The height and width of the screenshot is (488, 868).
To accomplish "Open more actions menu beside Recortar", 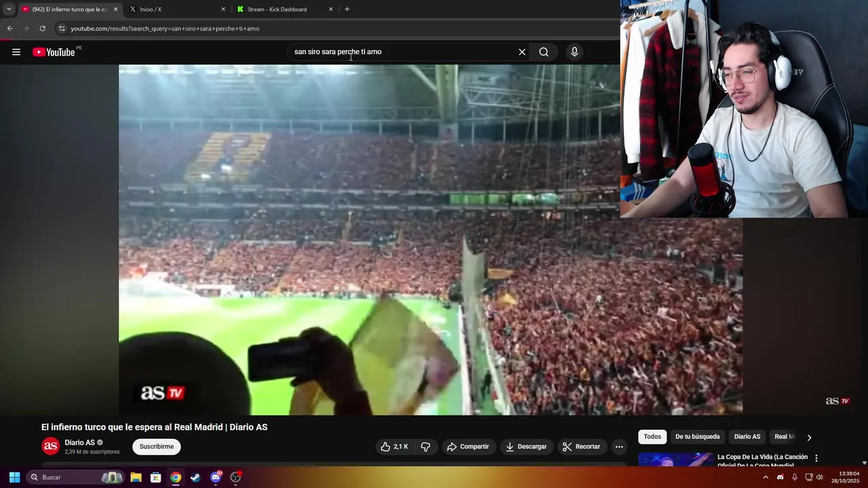I will point(619,447).
